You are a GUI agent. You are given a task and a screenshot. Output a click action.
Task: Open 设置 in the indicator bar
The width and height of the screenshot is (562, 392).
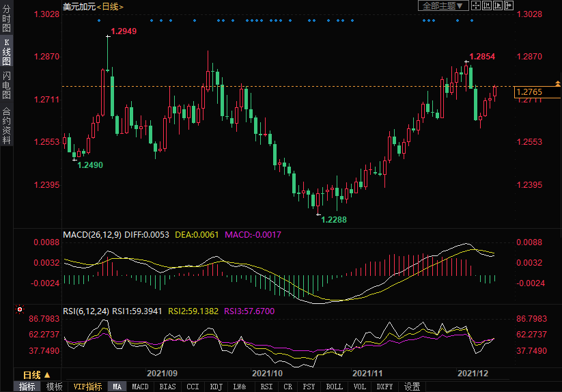412,387
